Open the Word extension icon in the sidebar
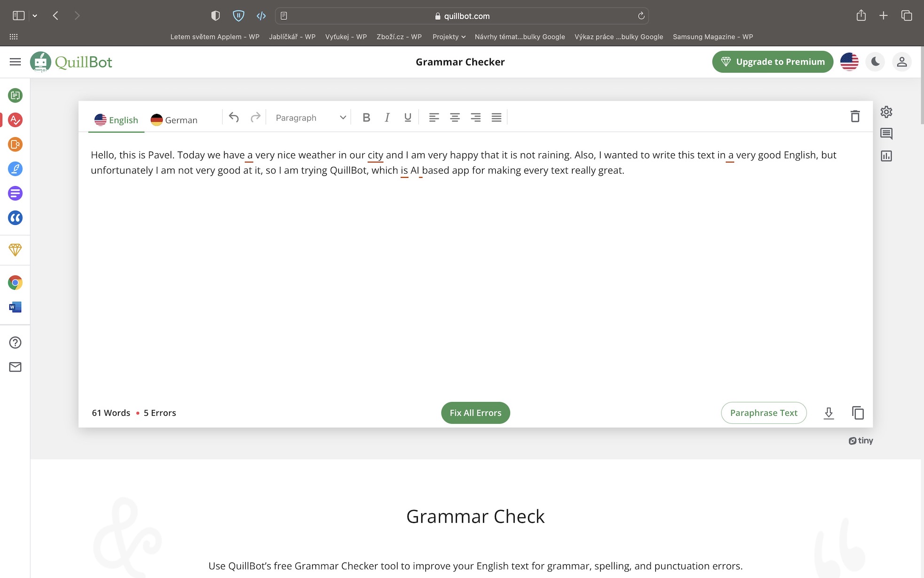Image resolution: width=924 pixels, height=578 pixels. (x=15, y=307)
